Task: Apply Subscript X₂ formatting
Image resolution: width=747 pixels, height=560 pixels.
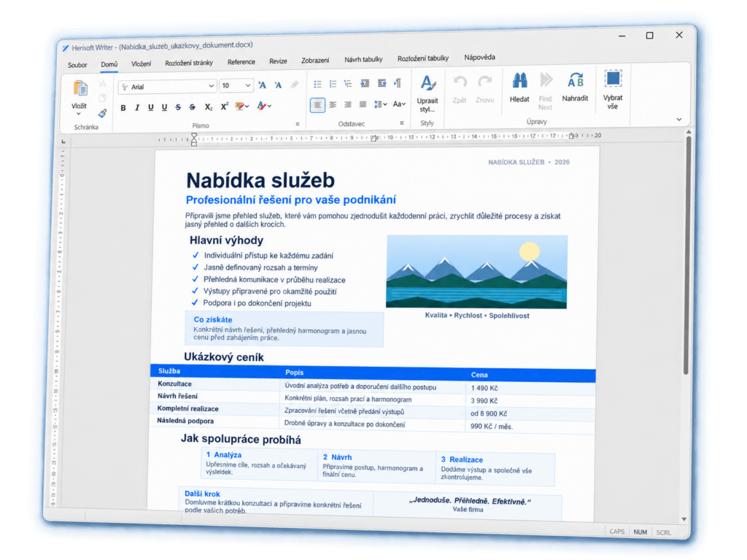Action: [x=208, y=107]
